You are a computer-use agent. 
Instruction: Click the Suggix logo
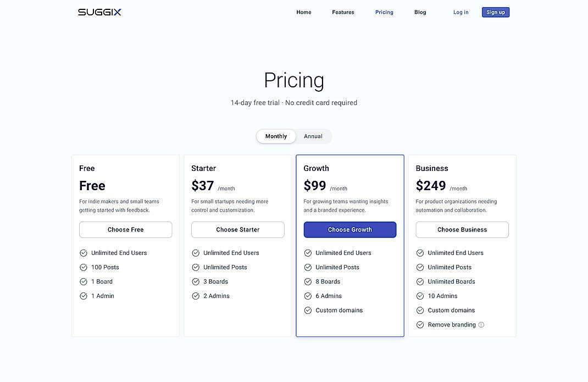pos(99,12)
